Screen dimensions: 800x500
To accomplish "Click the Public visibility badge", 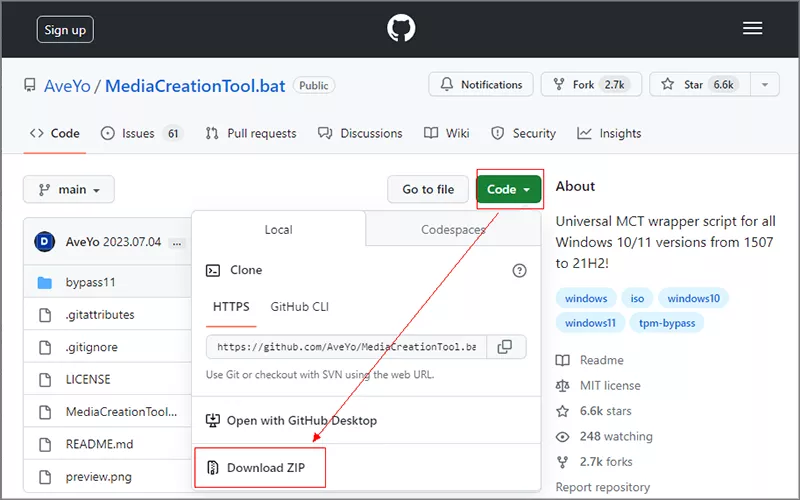I will click(314, 86).
